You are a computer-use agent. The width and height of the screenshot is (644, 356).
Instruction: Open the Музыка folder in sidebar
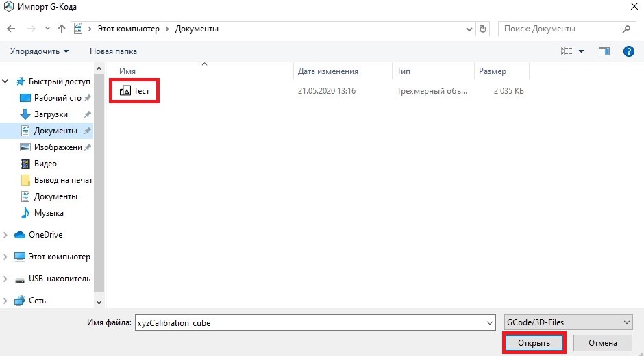(x=49, y=213)
